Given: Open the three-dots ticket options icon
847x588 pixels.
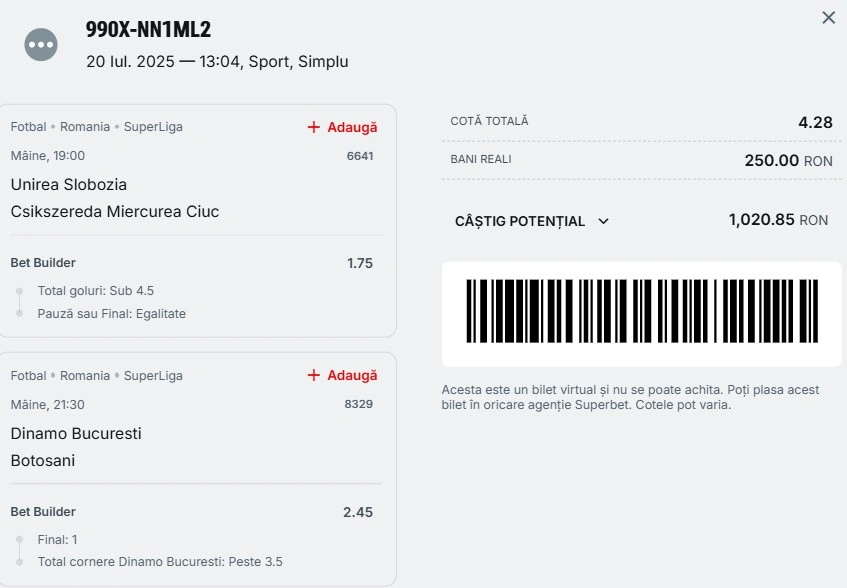Looking at the screenshot, I should 41,45.
